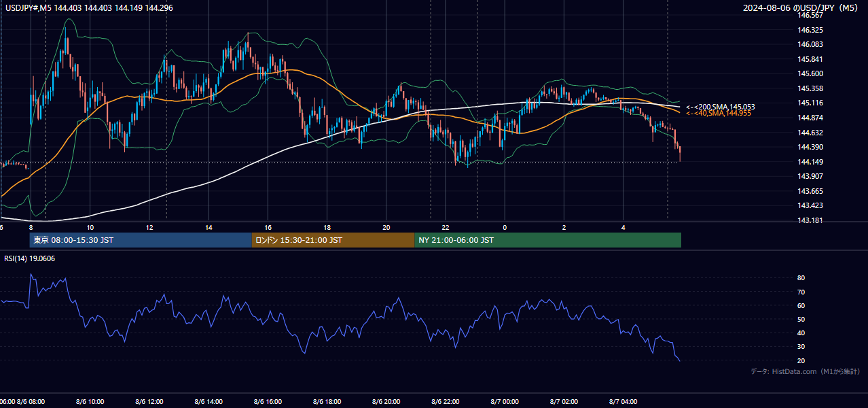Viewport: 868px width, 408px height.
Task: Click the 8/7 00:00 bottom date label
Action: click(505, 401)
